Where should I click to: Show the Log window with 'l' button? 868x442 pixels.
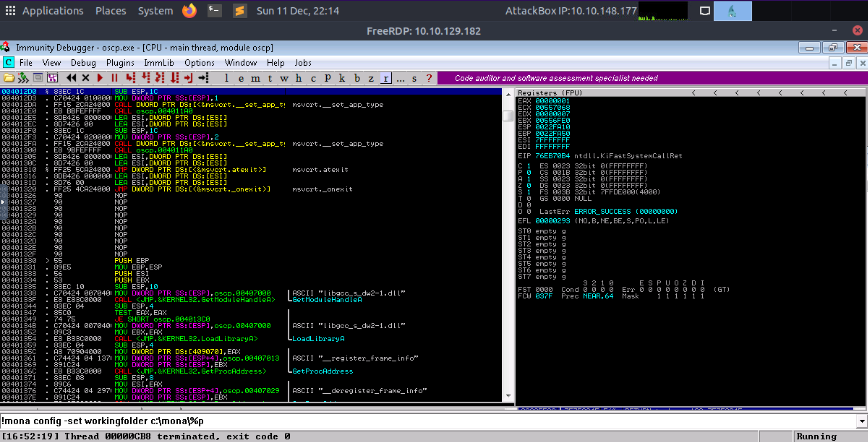tap(226, 78)
